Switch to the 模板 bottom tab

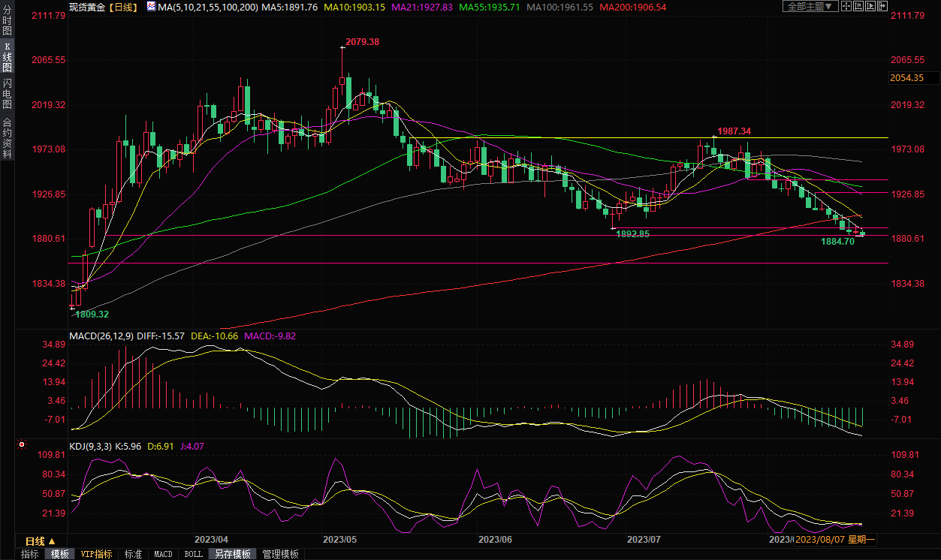(x=60, y=554)
